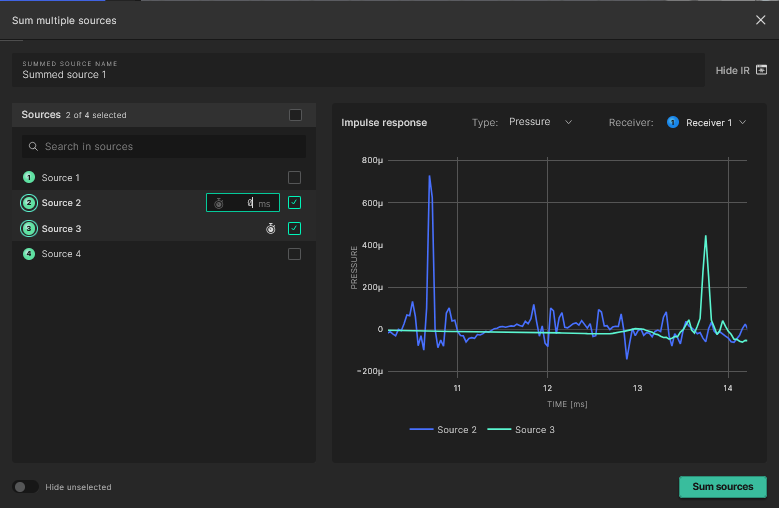The image size is (779, 508).
Task: Uncheck the Source 2 checkbox
Action: coord(294,203)
